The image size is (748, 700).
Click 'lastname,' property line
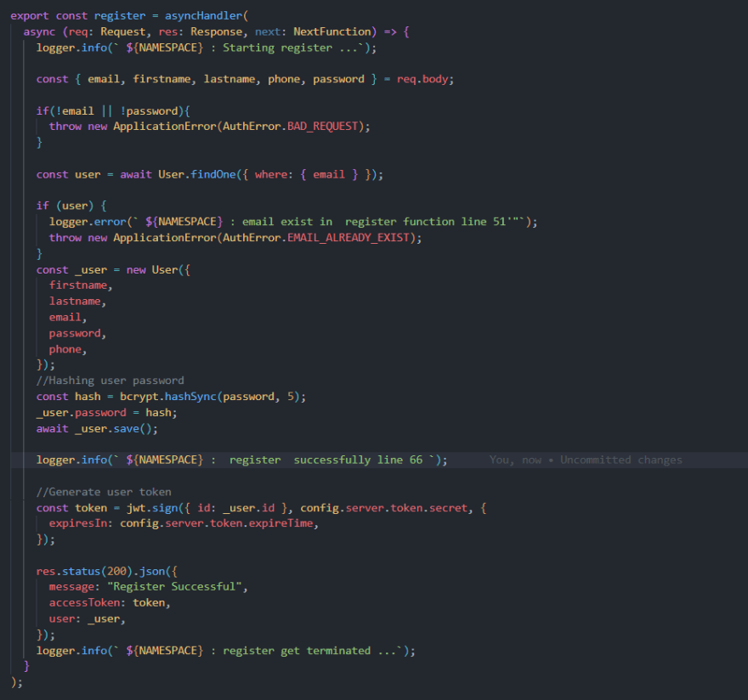pos(77,302)
